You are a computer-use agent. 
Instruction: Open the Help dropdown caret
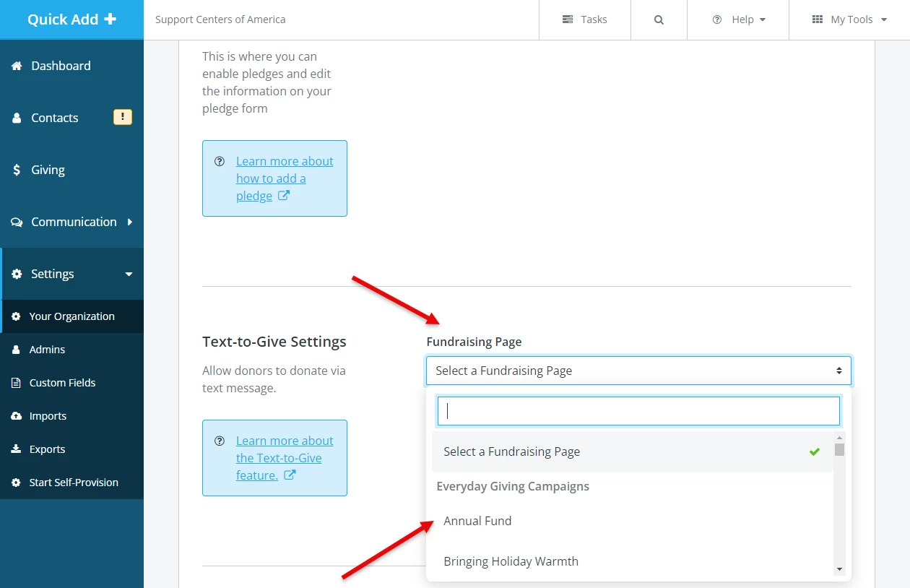pos(763,20)
